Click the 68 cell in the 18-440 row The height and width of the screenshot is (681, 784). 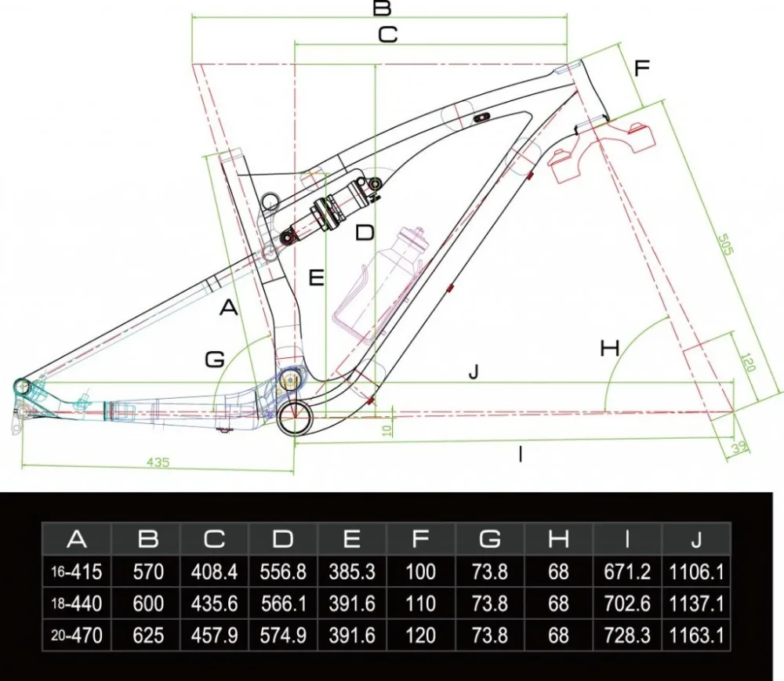pos(558,603)
